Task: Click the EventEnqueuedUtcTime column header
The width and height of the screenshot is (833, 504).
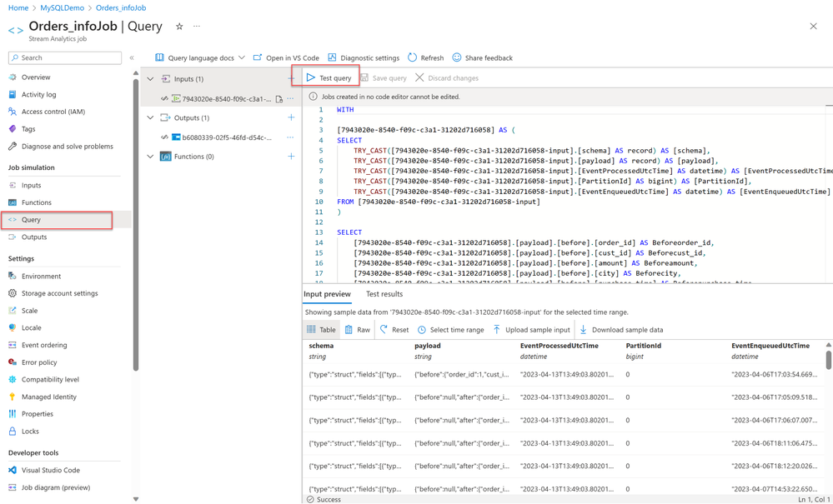Action: pyautogui.click(x=770, y=346)
